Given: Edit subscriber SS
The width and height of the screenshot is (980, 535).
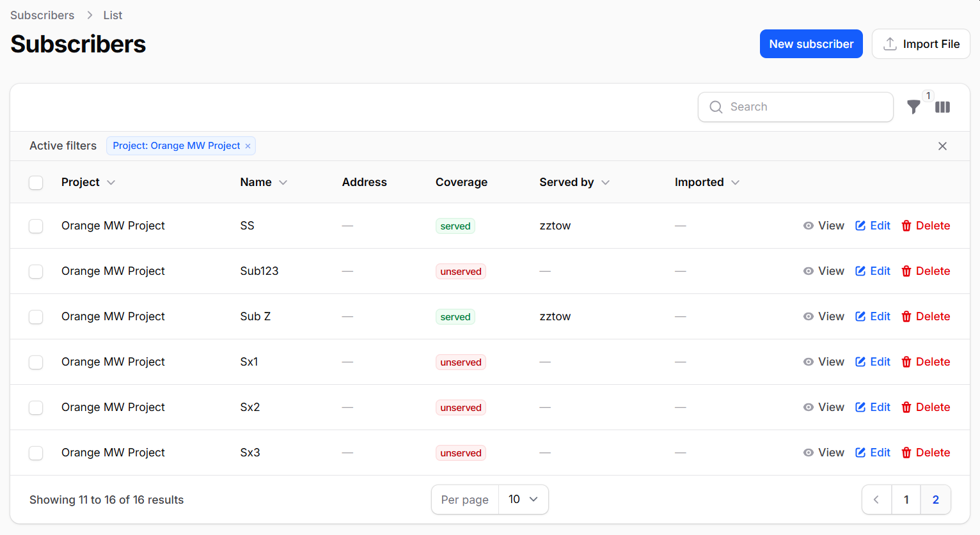Looking at the screenshot, I should click(x=873, y=226).
